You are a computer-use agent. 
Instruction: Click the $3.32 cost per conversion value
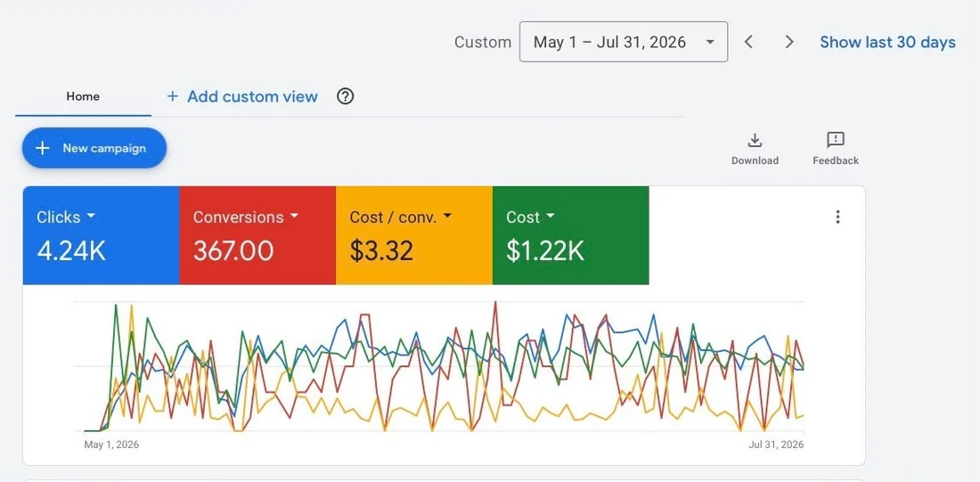pyautogui.click(x=381, y=251)
